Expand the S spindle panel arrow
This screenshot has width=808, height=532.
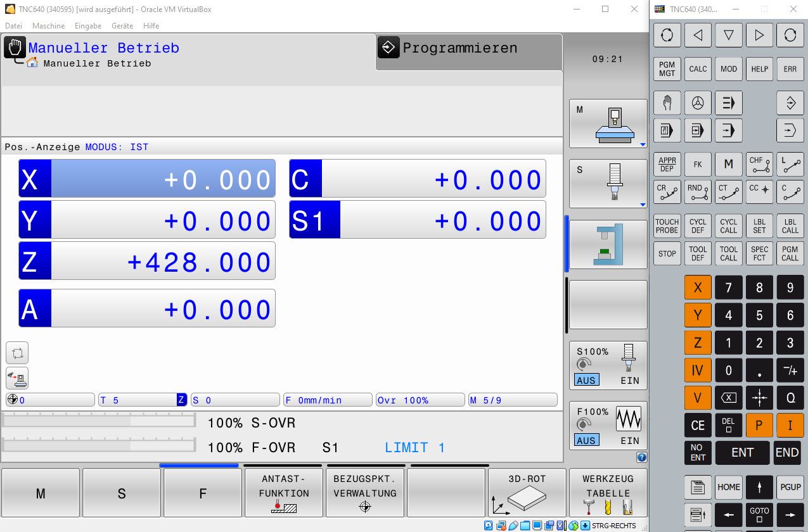point(643,205)
